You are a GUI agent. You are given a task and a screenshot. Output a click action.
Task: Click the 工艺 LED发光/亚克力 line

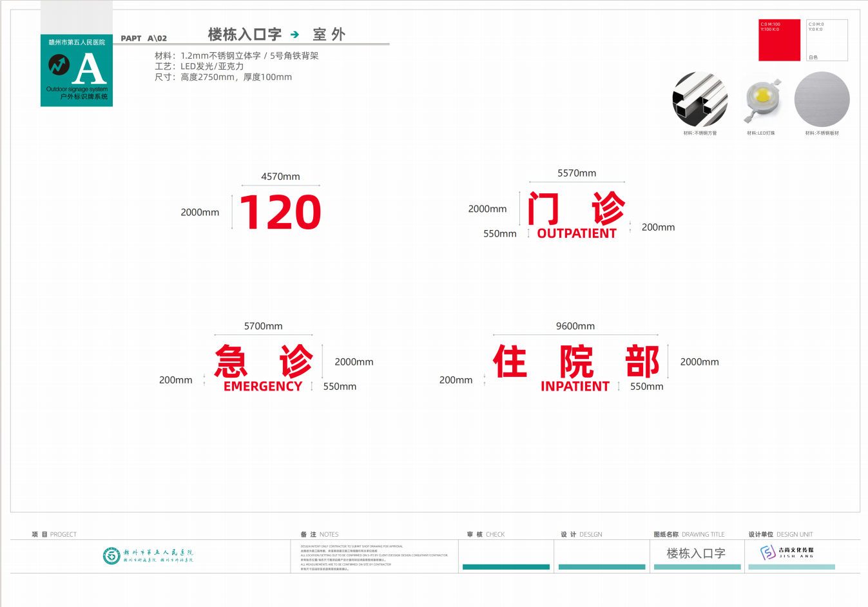click(199, 66)
